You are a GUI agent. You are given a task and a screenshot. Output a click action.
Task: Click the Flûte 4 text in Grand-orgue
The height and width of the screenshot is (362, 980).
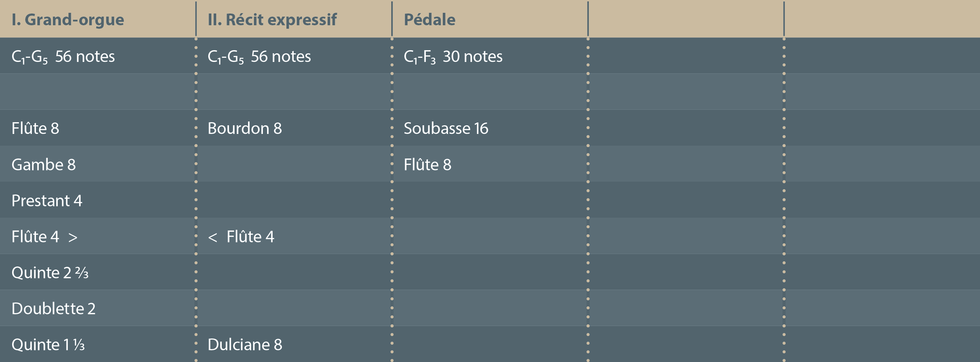click(35, 237)
